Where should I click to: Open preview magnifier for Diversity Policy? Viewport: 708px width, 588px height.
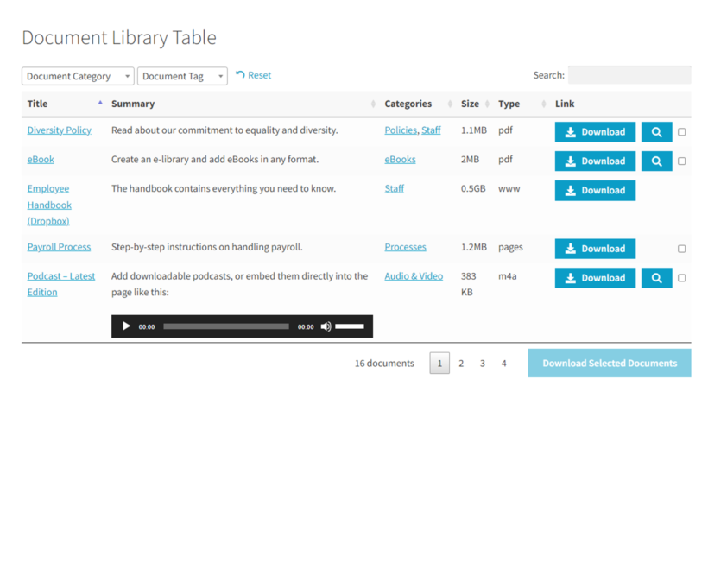(x=656, y=131)
